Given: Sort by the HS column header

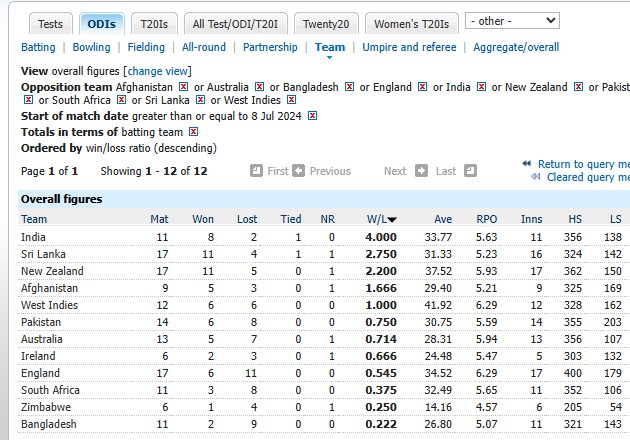Looking at the screenshot, I should click(575, 219).
